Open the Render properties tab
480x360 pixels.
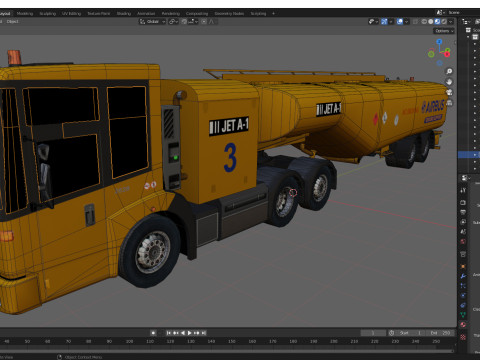pos(463,202)
